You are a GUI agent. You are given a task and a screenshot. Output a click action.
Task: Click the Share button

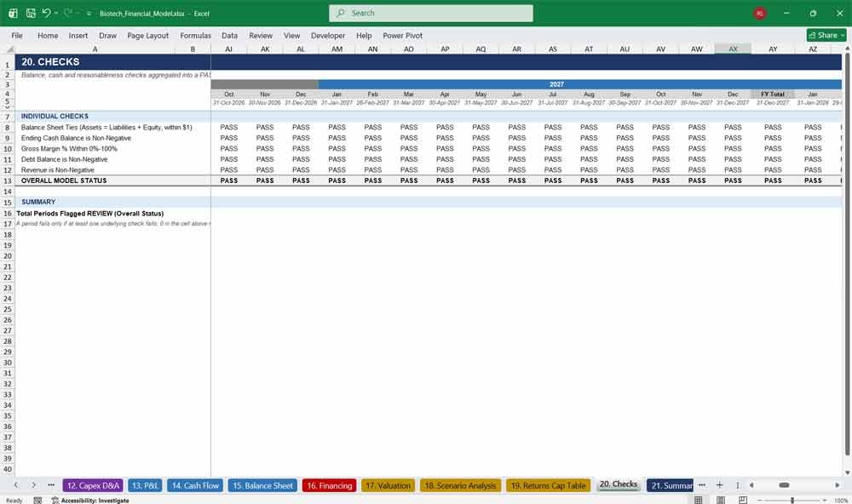[x=826, y=35]
